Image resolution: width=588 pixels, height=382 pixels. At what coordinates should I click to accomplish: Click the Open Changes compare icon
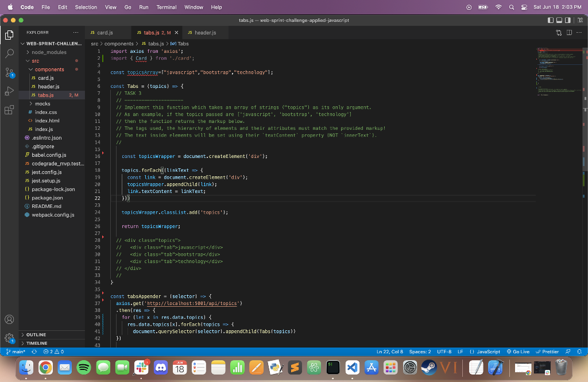tap(559, 33)
